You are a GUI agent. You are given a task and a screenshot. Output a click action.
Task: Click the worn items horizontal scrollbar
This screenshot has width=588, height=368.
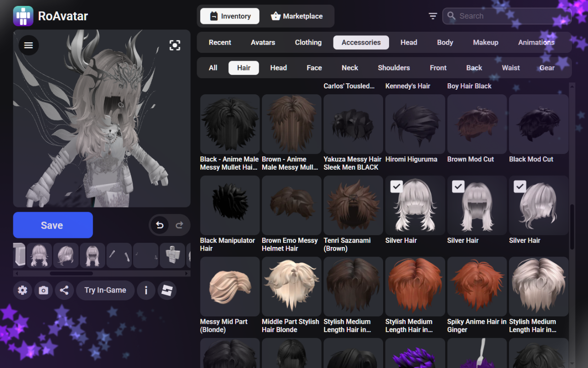point(71,273)
